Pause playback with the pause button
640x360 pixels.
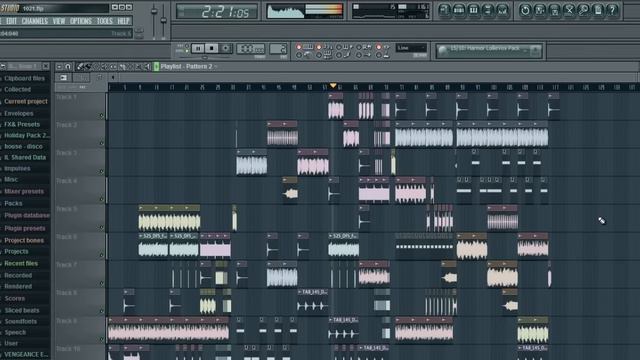tap(198, 49)
